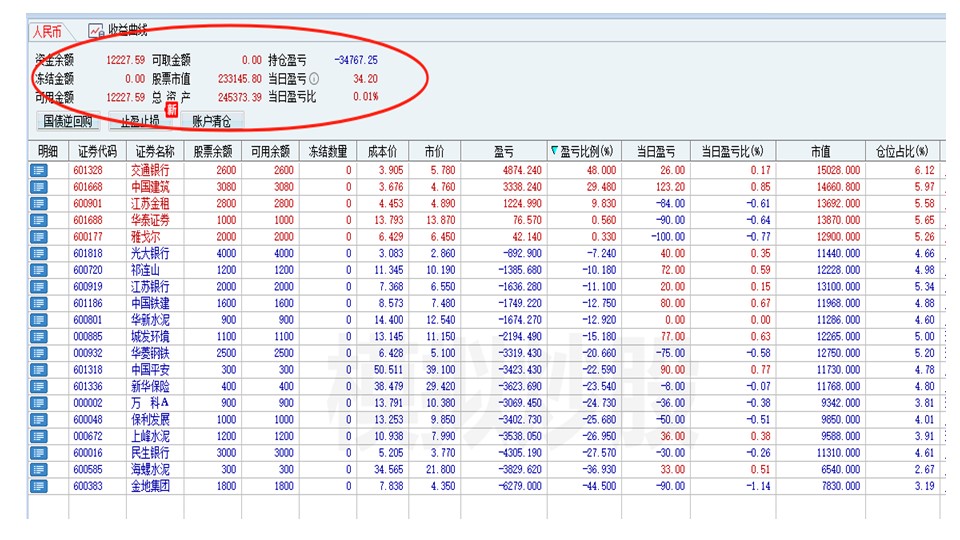Open details icon for 海螺水泥 row
960x540 pixels.
pos(39,469)
